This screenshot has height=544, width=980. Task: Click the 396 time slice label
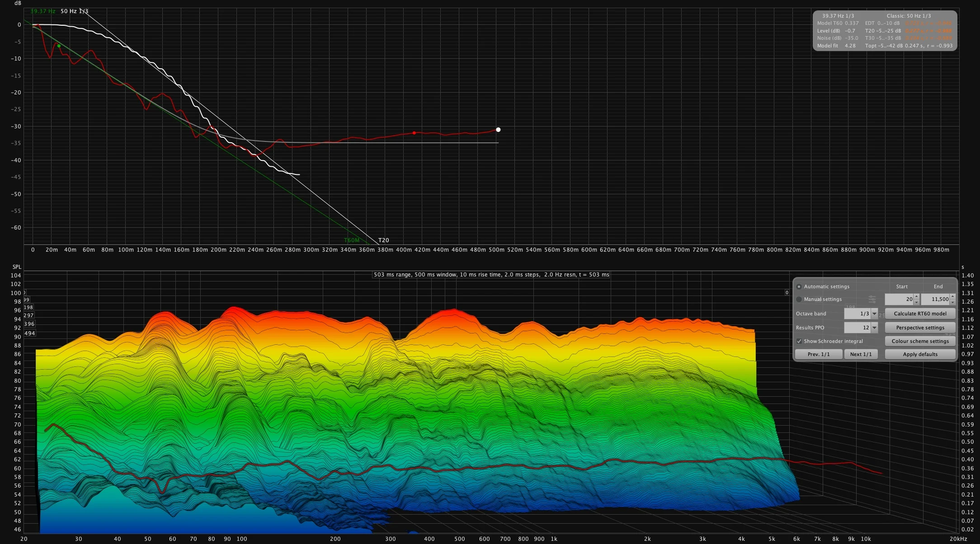point(29,324)
